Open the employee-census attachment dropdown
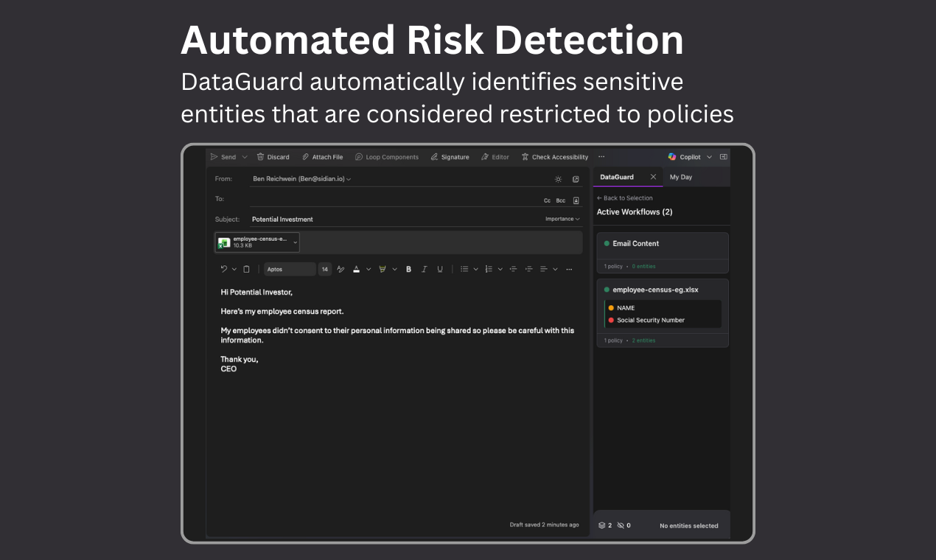Viewport: 936px width, 560px height. coord(295,241)
